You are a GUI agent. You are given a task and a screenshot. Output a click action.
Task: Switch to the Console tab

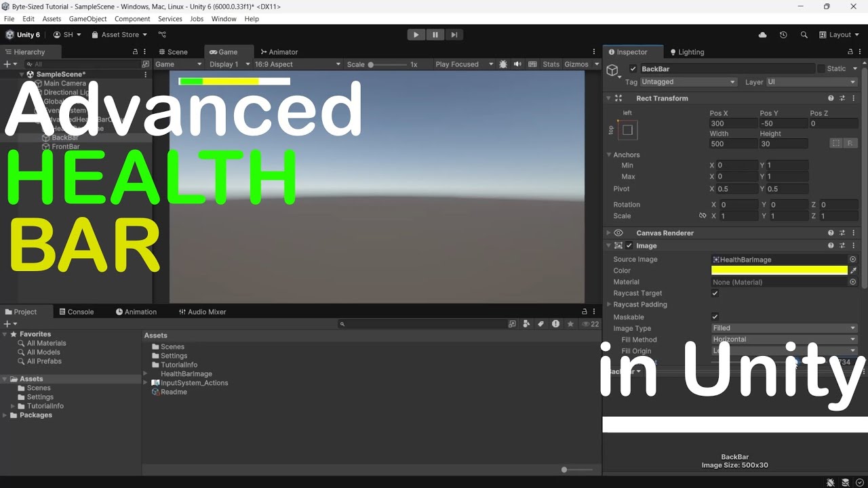pos(76,312)
